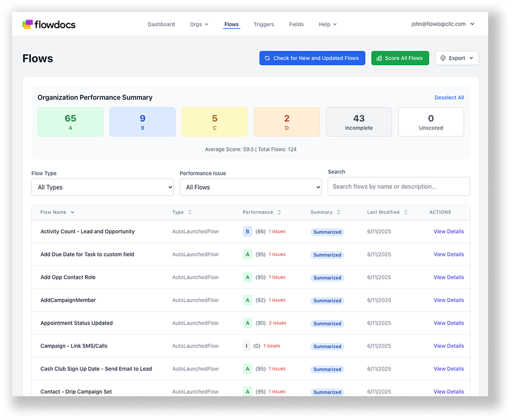Toggle the 2 D grade filter card
512x420 pixels.
pos(286,122)
